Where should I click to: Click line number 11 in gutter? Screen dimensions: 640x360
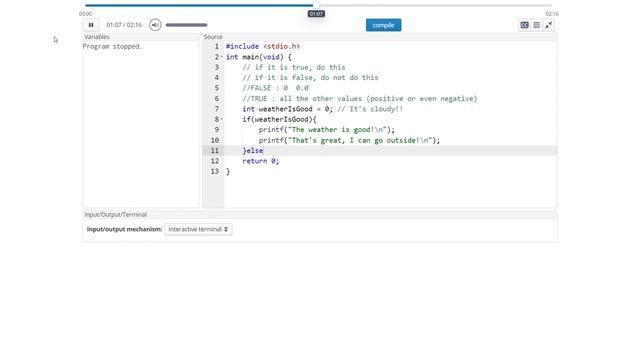coord(215,151)
